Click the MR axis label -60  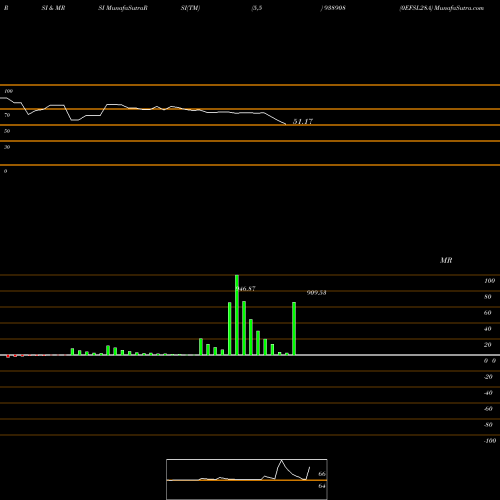click(x=488, y=409)
